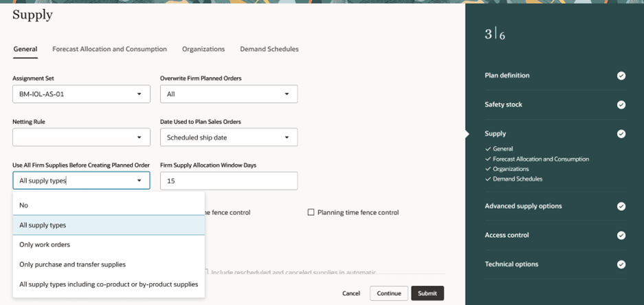The width and height of the screenshot is (644, 305).
Task: Select 'All supply types' option in list
Action: click(x=109, y=225)
